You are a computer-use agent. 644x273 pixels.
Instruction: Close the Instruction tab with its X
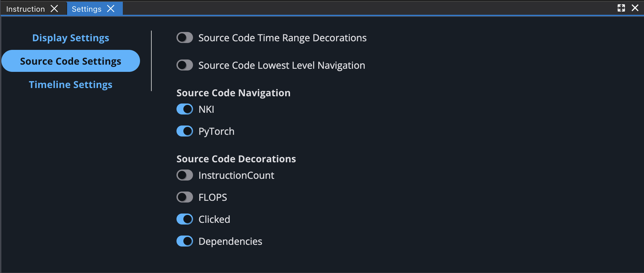tap(54, 9)
